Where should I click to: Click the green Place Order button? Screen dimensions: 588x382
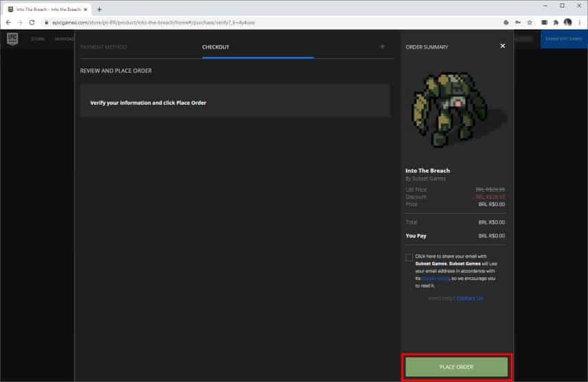(x=456, y=367)
